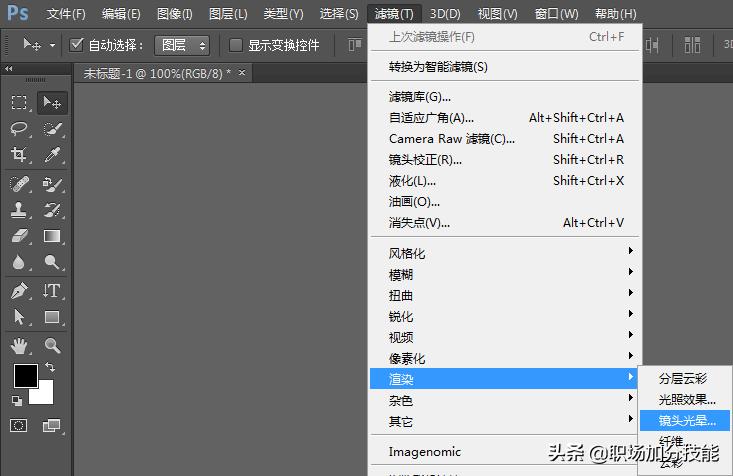Image resolution: width=733 pixels, height=476 pixels.
Task: Select the Blur tool
Action: click(x=19, y=262)
